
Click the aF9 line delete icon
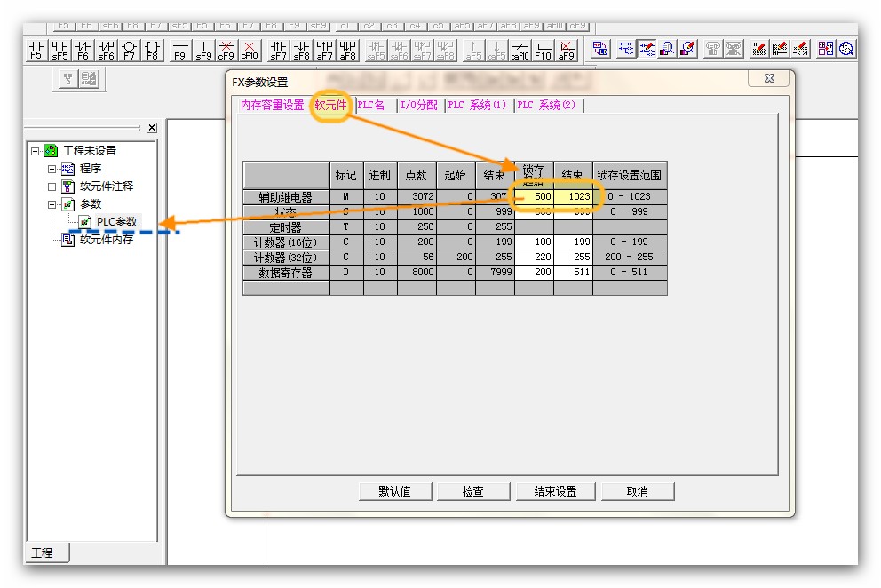coord(566,49)
